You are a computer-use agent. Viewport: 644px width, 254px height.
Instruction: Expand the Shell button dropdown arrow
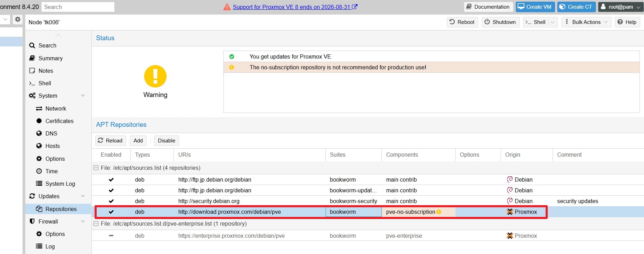tap(553, 22)
